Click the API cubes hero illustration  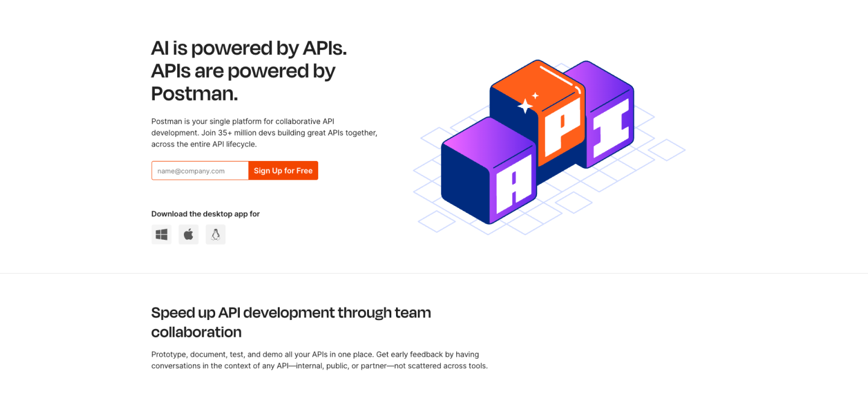click(x=542, y=145)
